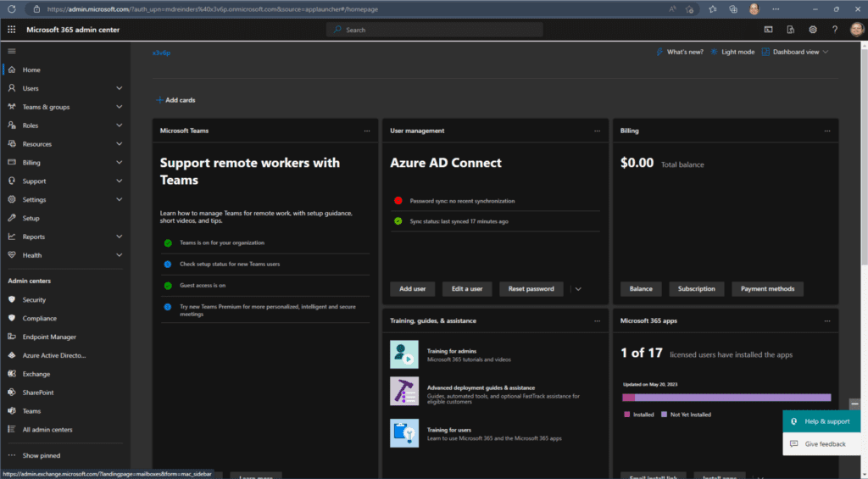
Task: Click the Exchange admin center icon
Action: (12, 374)
